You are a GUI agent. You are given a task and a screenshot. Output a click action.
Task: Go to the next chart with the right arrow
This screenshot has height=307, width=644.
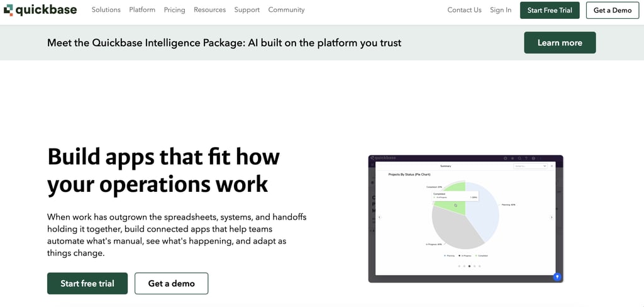point(552,218)
